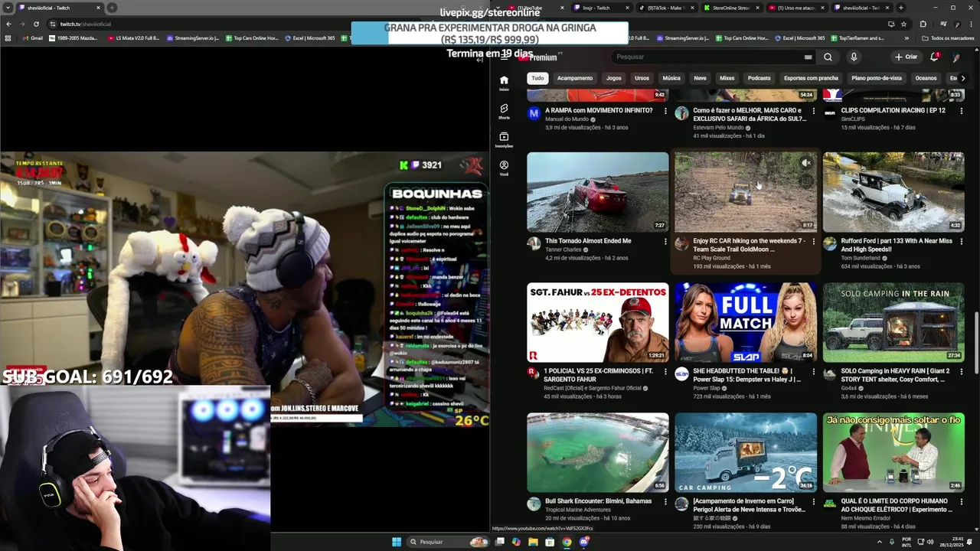Select the Ursos filter chip

click(642, 78)
